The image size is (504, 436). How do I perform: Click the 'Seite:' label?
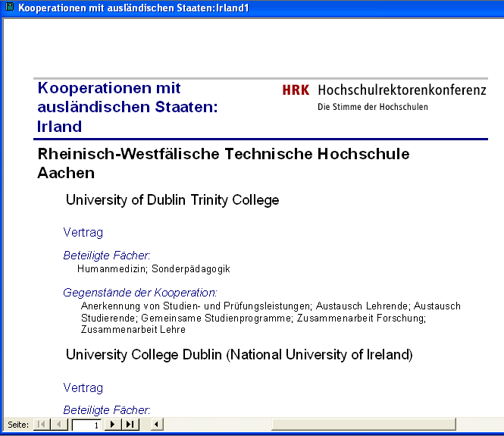pos(18,425)
